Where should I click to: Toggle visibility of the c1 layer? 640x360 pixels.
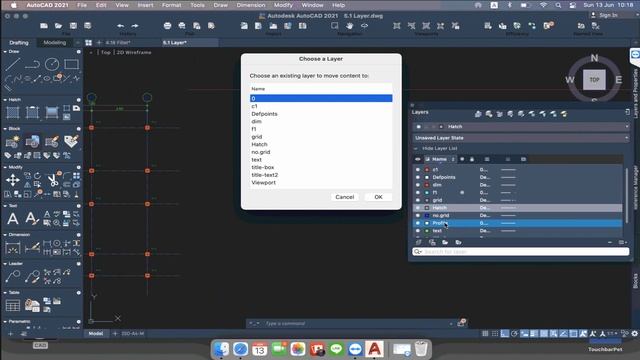tap(418, 169)
